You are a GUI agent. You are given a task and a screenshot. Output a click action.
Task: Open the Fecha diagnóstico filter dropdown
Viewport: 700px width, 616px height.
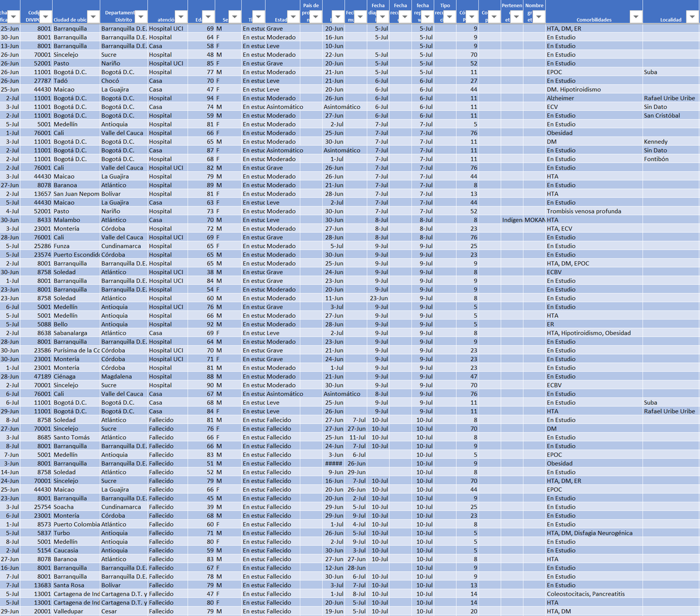383,17
